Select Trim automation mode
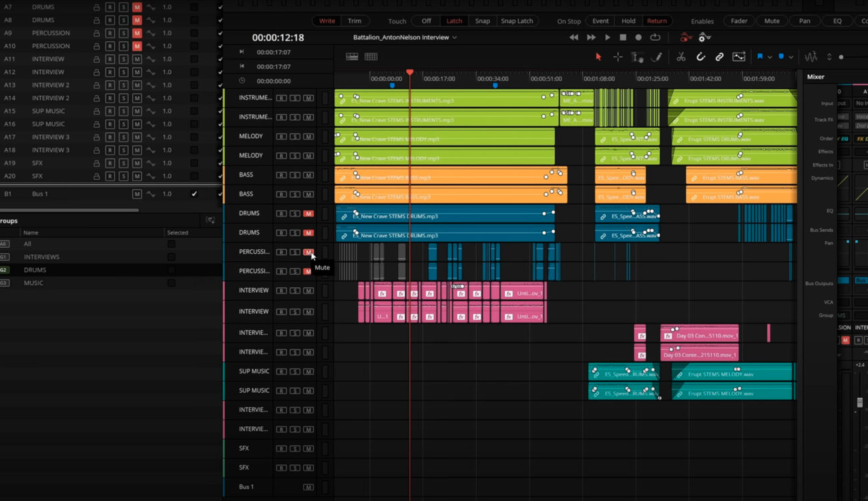 pos(355,21)
